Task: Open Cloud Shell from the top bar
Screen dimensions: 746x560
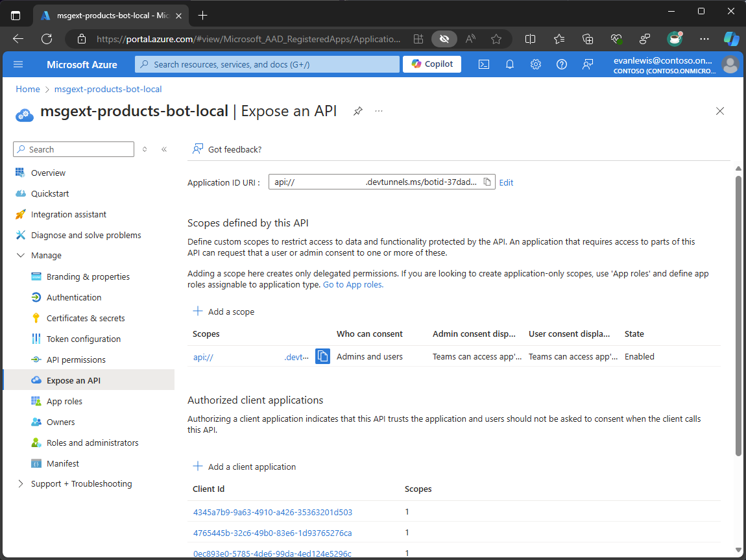Action: 483,64
